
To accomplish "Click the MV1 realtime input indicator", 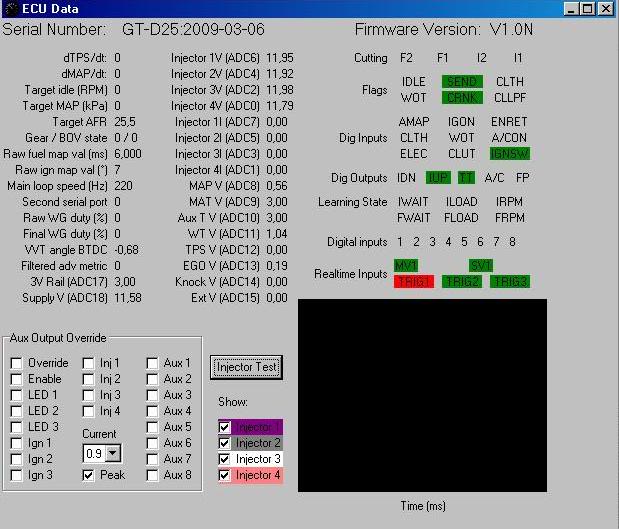I will pos(406,265).
